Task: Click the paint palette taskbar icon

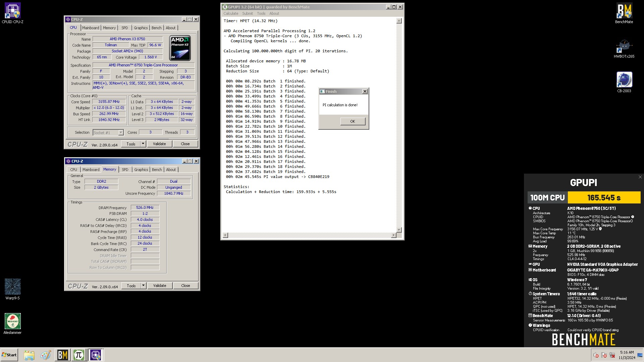Action: pos(46,355)
